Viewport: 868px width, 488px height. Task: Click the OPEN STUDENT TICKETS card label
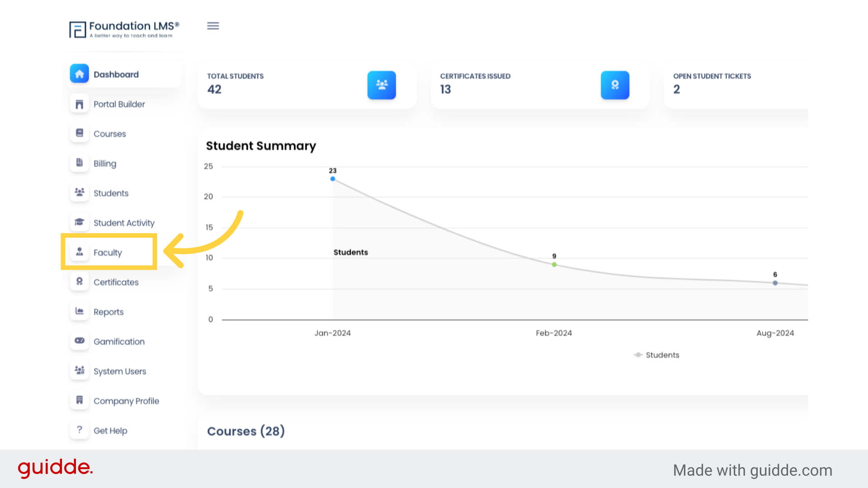(x=712, y=76)
